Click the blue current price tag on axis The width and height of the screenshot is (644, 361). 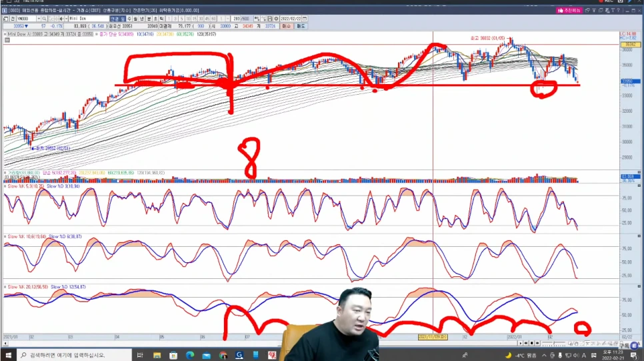(629, 81)
